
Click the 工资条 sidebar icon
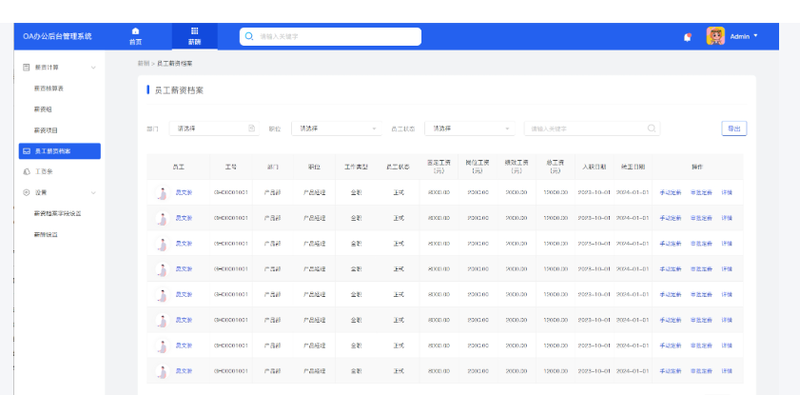tap(27, 171)
